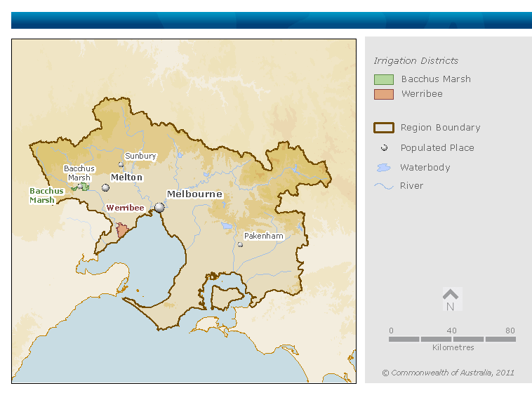532x400 pixels.
Task: Click the Populated Place legend symbol
Action: pos(384,147)
